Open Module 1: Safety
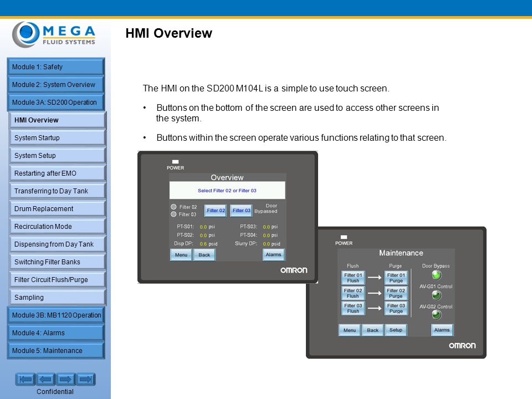The height and width of the screenshot is (399, 532). (55, 66)
